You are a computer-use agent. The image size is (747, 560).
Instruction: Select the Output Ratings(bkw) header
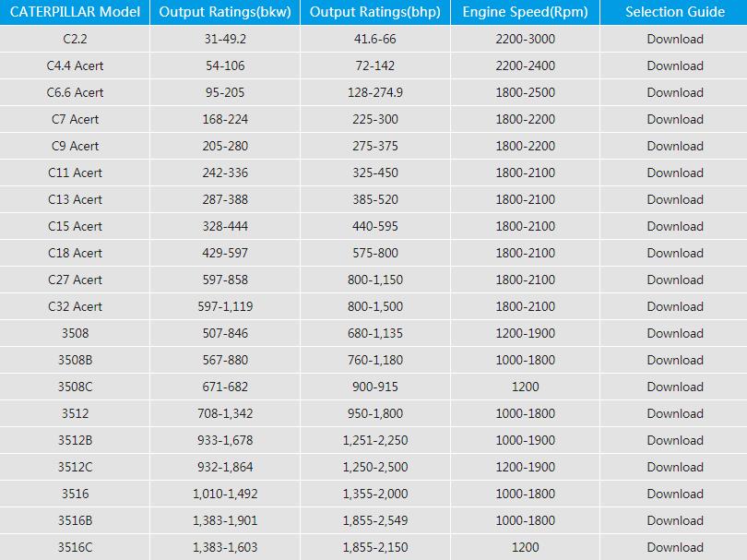(225, 12)
